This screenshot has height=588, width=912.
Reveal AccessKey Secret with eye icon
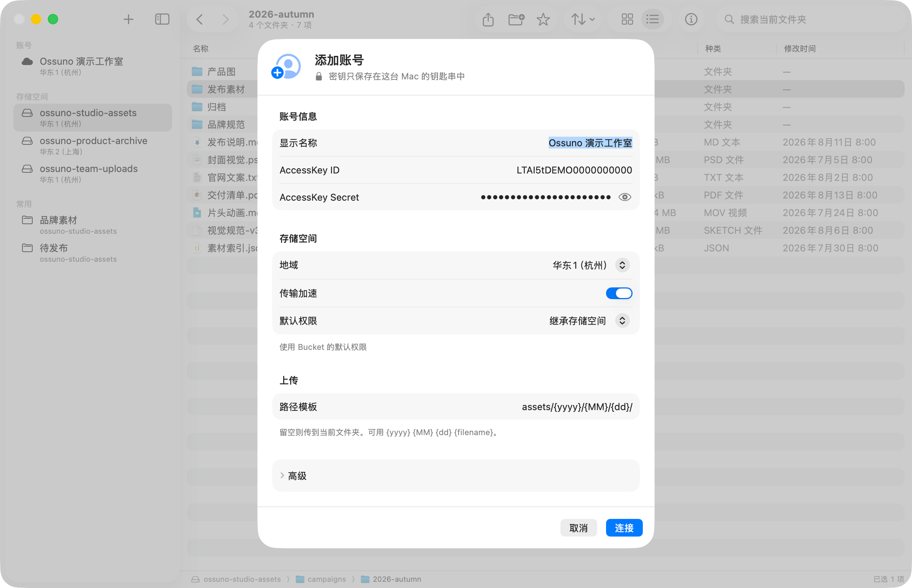point(624,197)
